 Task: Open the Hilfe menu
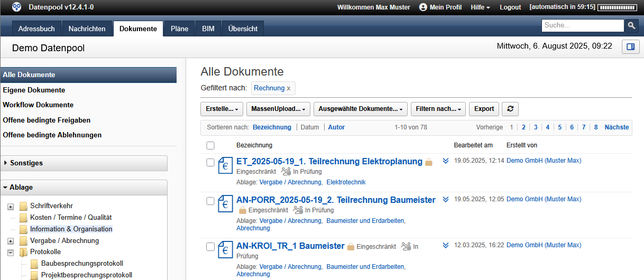(480, 7)
